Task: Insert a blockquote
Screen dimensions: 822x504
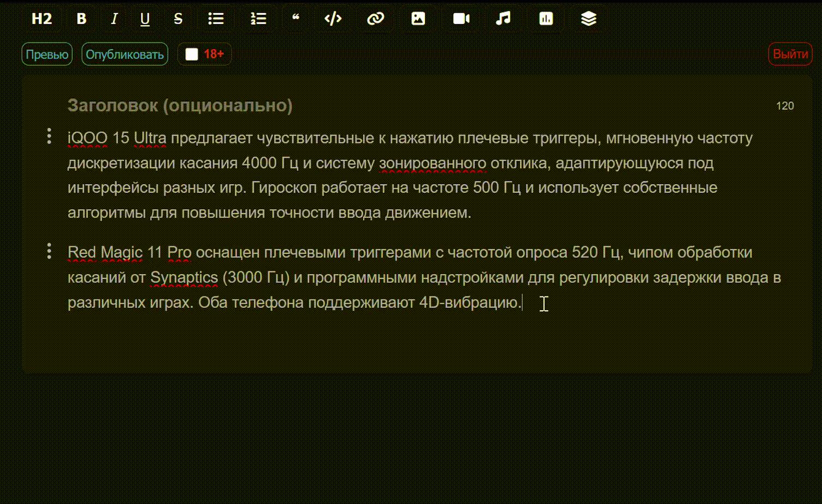Action: 295,19
